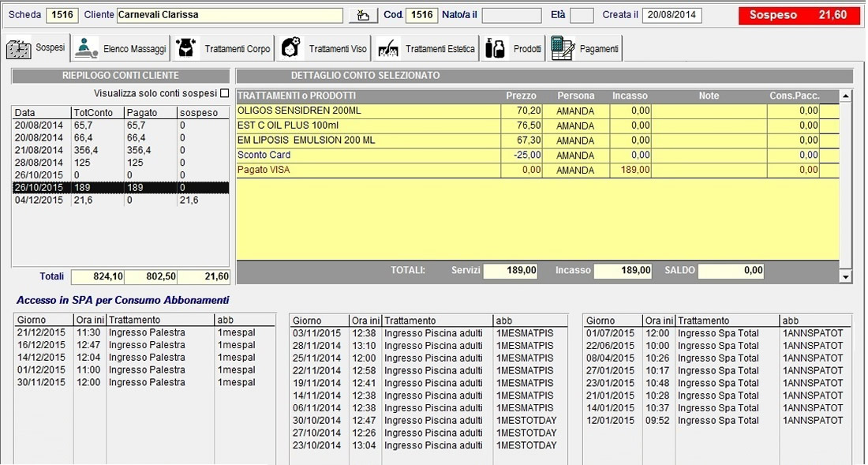Viewport: 868px width, 465px height.
Task: Click EST C OIL PLUS 100ml row
Action: click(537, 126)
